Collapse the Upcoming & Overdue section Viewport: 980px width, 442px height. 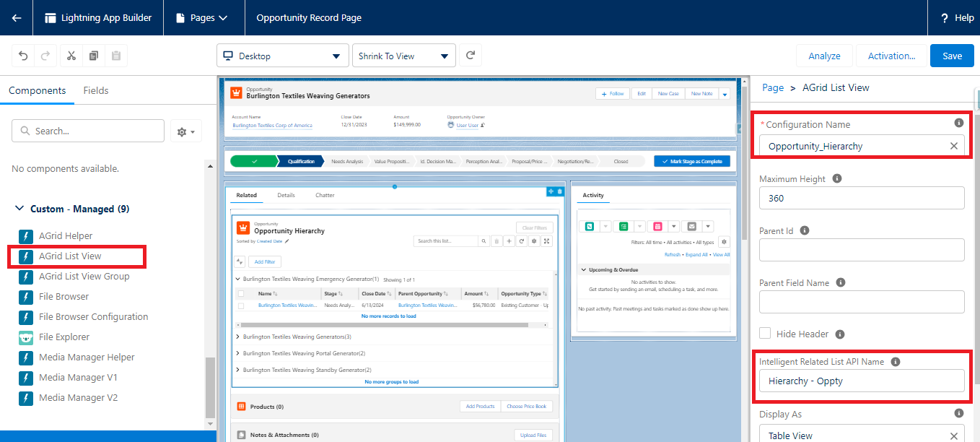584,270
